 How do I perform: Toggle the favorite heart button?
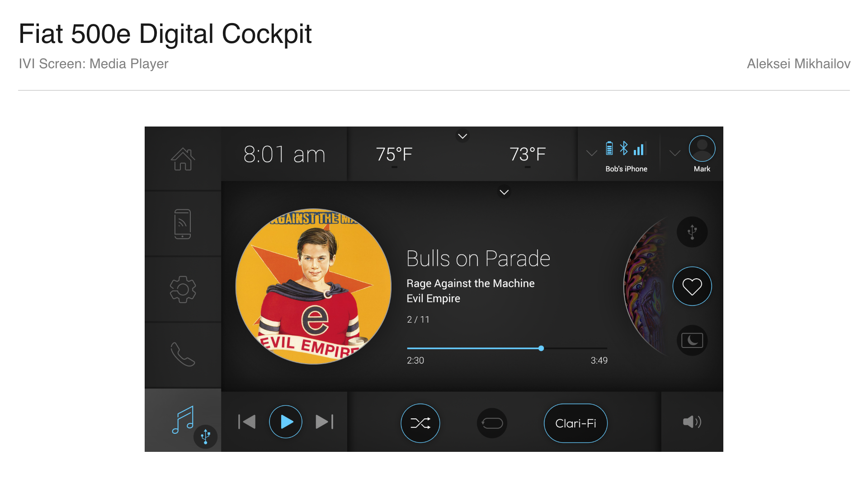(692, 286)
